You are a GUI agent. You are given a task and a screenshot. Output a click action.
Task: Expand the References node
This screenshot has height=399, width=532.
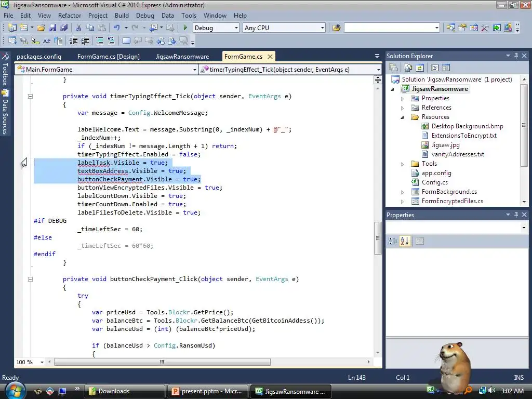click(403, 108)
